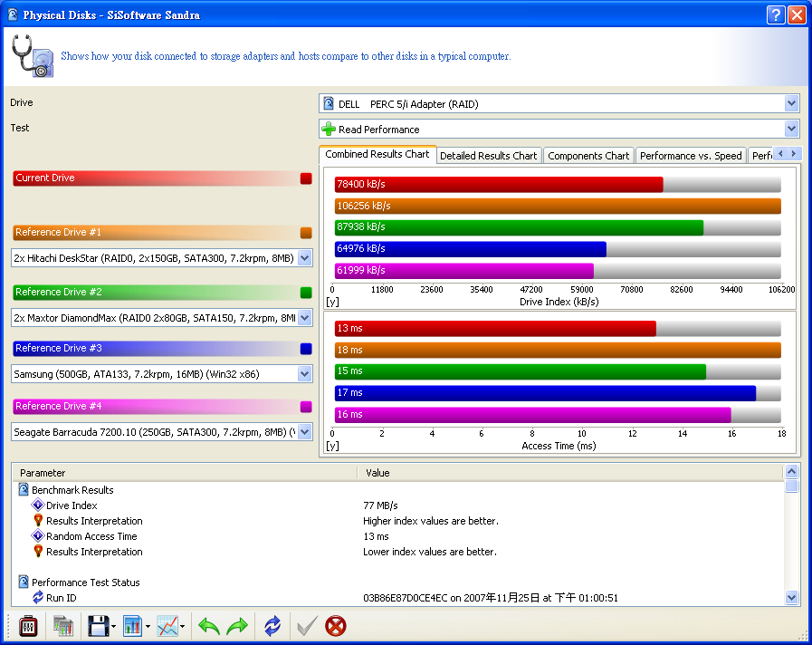Click the tab strip left arrow
Image resolution: width=812 pixels, height=645 pixels.
[x=780, y=154]
